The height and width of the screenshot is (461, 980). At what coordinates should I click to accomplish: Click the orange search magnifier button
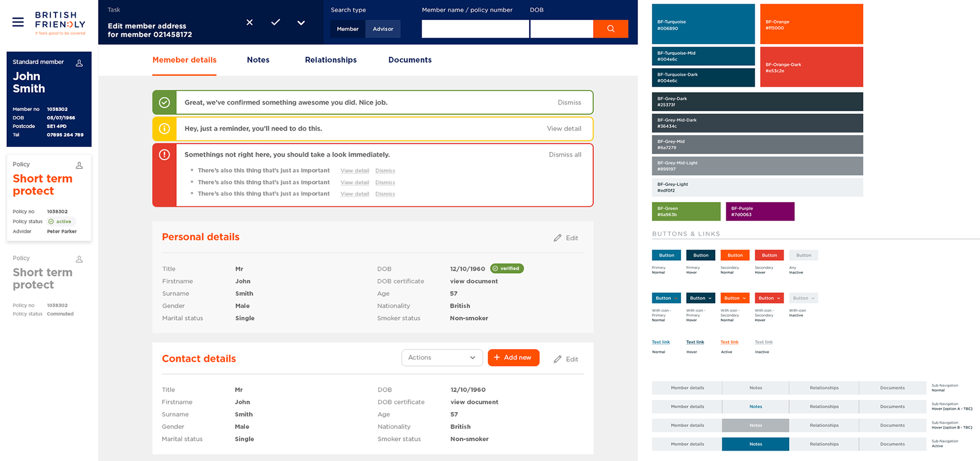click(611, 29)
